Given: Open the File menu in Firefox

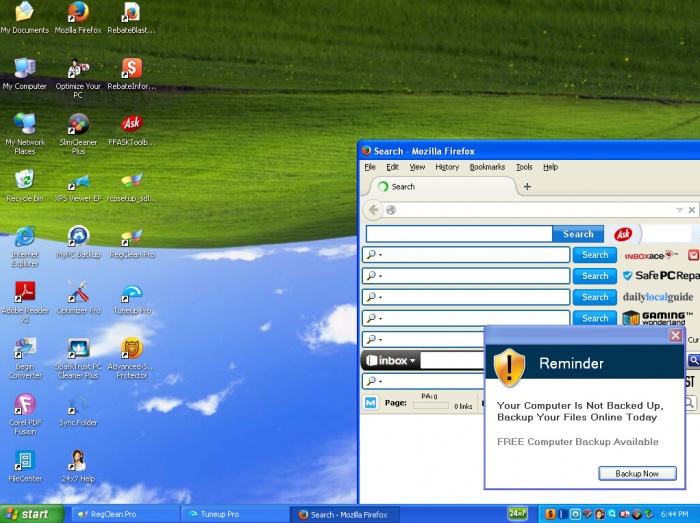Looking at the screenshot, I should 370,167.
